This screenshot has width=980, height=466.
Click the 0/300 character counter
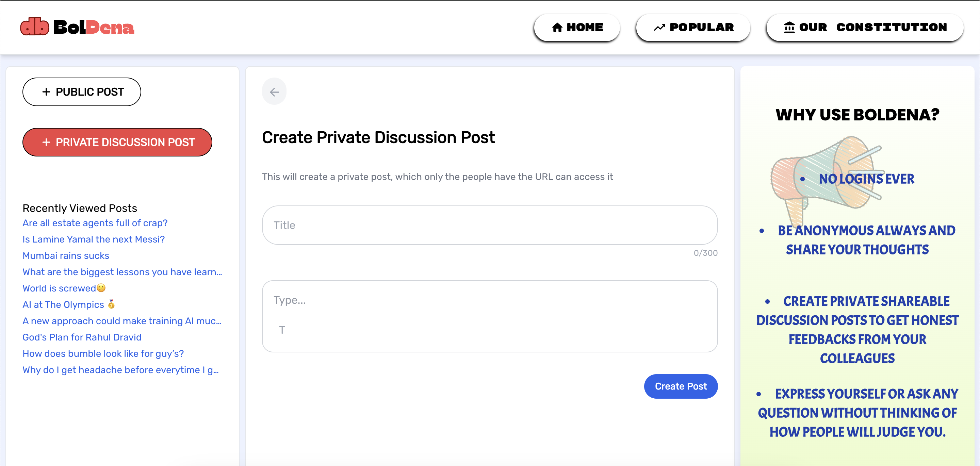point(705,253)
